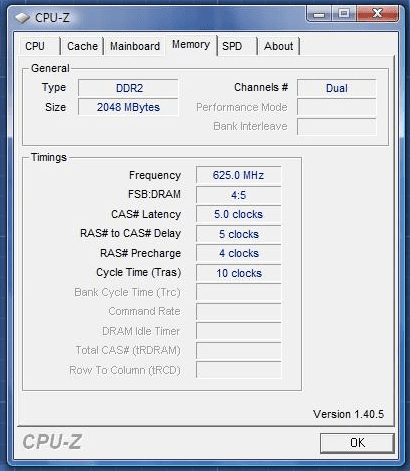
Task: Maximize the CPU-Z window
Action: point(344,14)
